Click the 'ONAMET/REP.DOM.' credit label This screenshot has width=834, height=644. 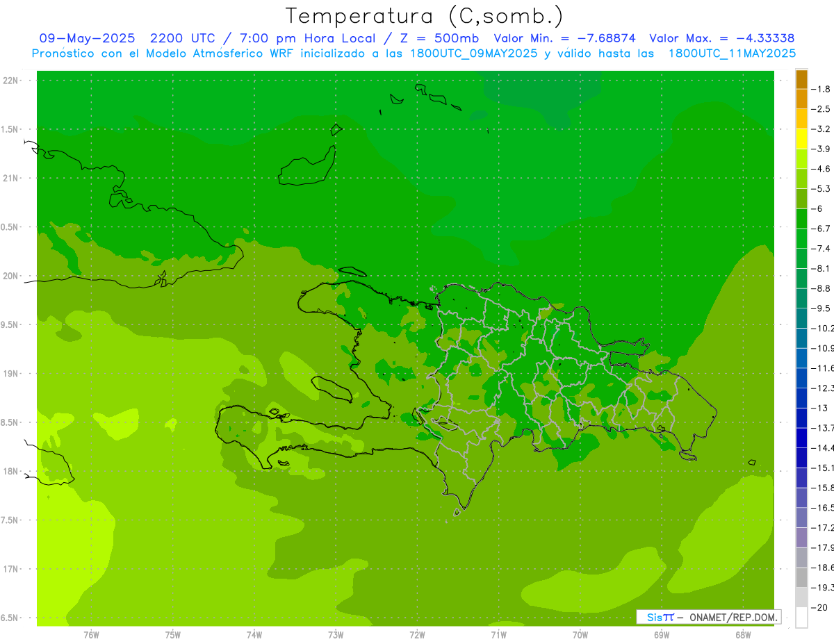click(734, 617)
